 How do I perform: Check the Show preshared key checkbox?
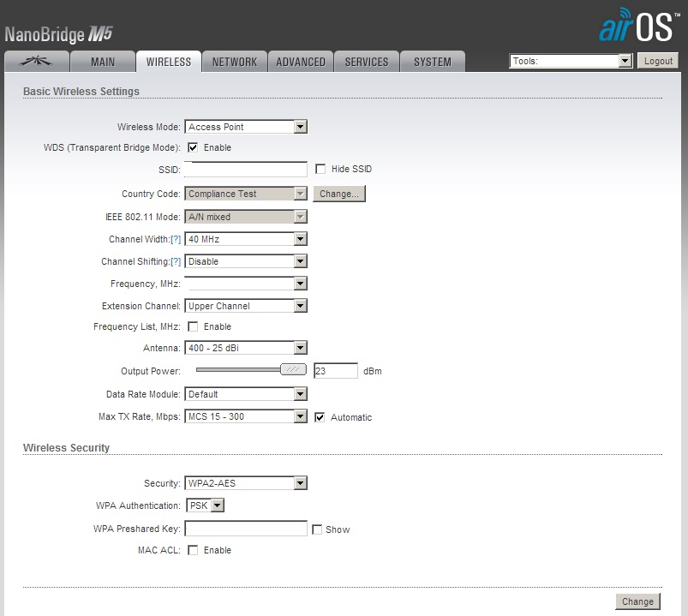pos(317,529)
